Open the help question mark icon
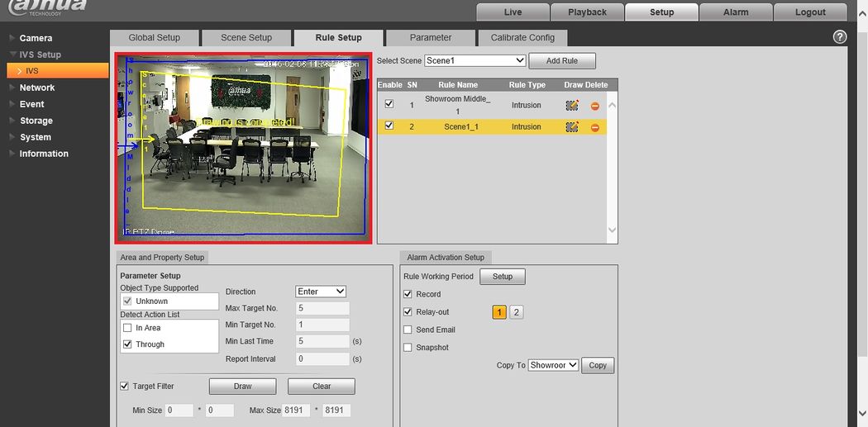The image size is (868, 427). tap(840, 37)
